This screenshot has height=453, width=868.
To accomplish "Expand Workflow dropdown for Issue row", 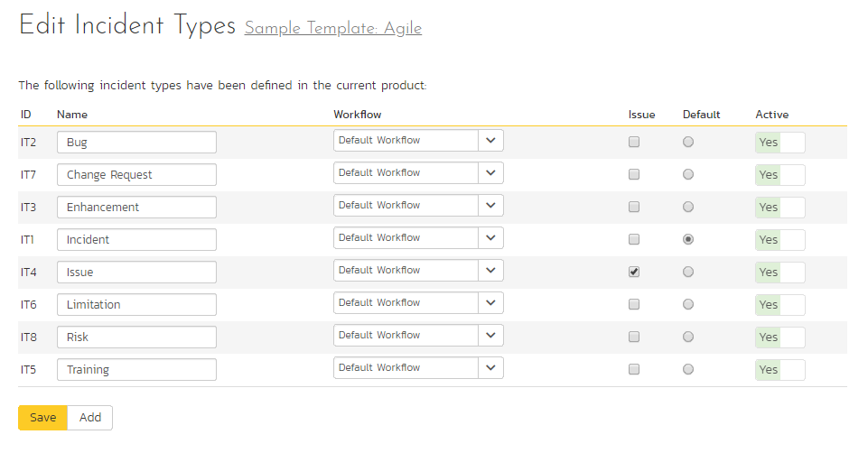I will [x=418, y=271].
